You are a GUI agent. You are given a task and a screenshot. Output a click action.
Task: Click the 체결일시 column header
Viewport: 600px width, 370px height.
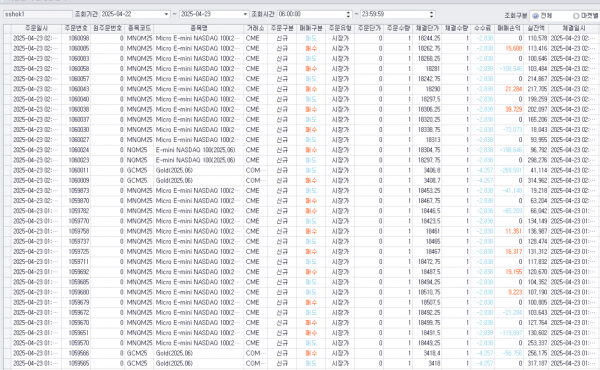coord(574,28)
